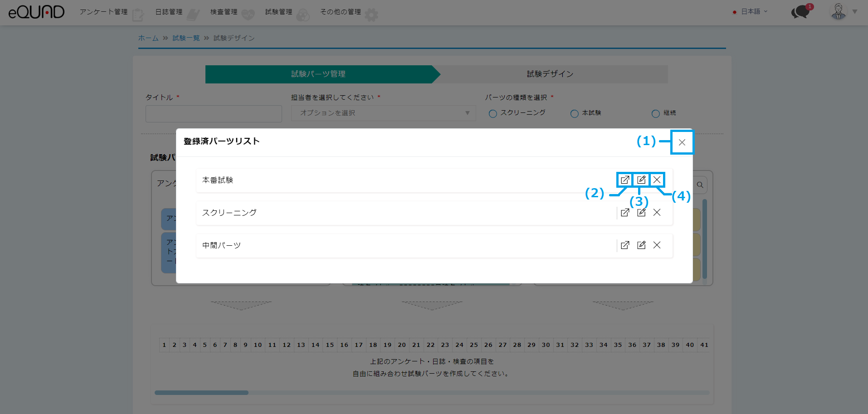The image size is (868, 414).
Task: Delete the 本番試験 part
Action: [x=657, y=180]
